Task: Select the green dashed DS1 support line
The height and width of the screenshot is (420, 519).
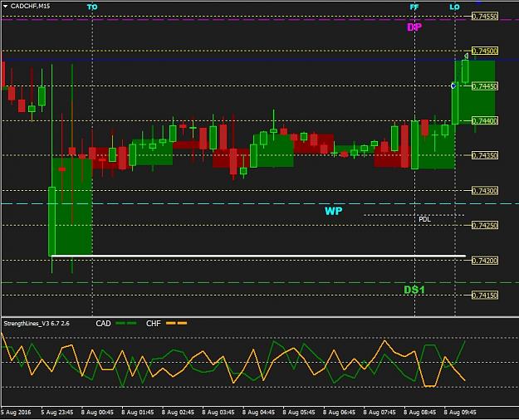Action: [259, 283]
